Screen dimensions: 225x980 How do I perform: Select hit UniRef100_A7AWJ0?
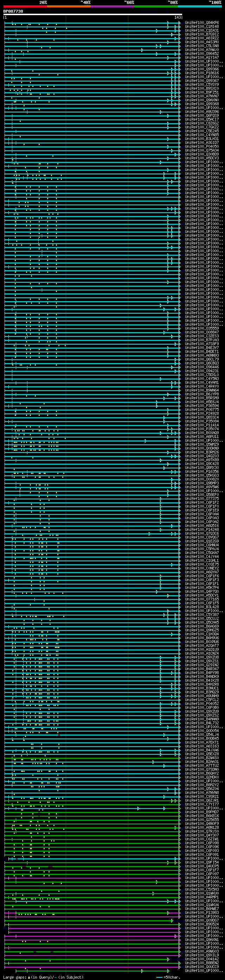(x=202, y=50)
